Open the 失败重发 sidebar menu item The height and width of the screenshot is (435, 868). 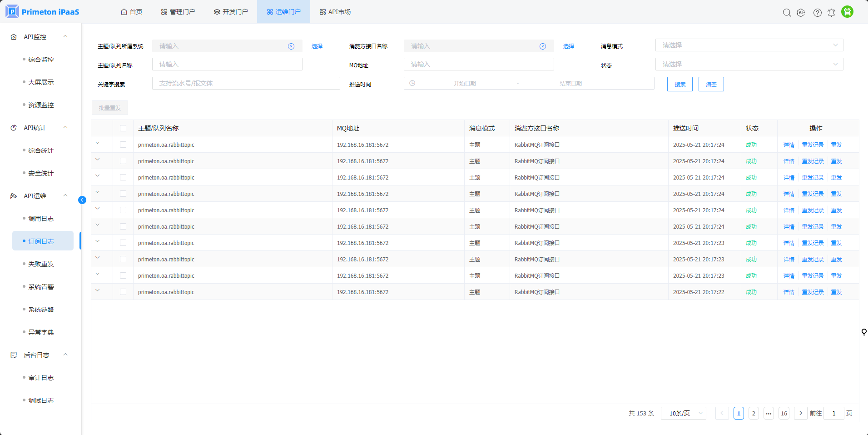(41, 264)
